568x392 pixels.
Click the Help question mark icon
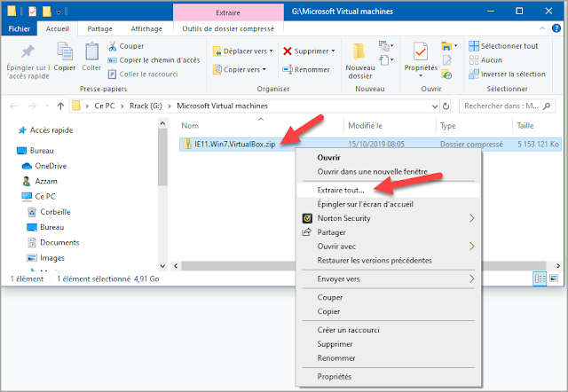[556, 28]
